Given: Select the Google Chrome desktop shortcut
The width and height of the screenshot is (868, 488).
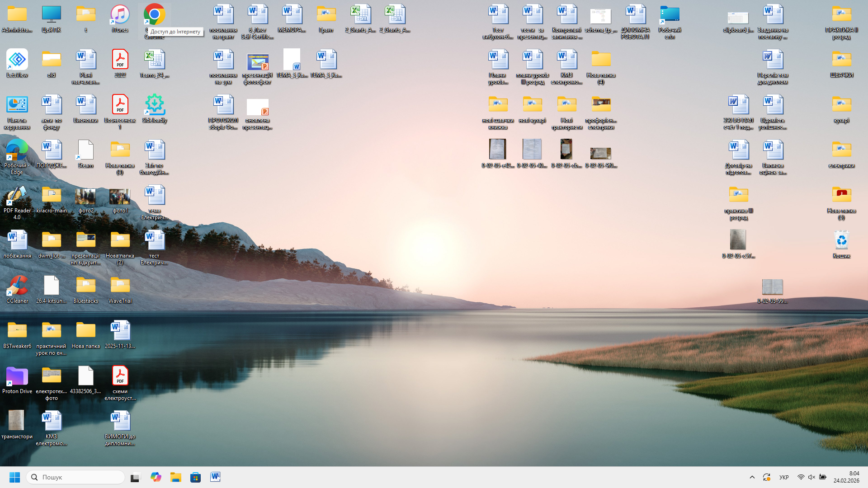Looking at the screenshot, I should (154, 15).
